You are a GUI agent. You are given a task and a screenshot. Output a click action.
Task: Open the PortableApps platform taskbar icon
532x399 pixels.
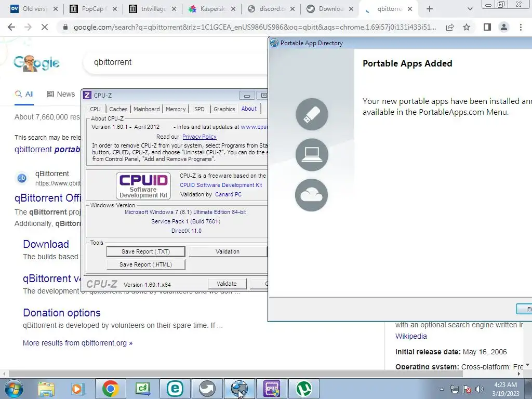point(207,389)
